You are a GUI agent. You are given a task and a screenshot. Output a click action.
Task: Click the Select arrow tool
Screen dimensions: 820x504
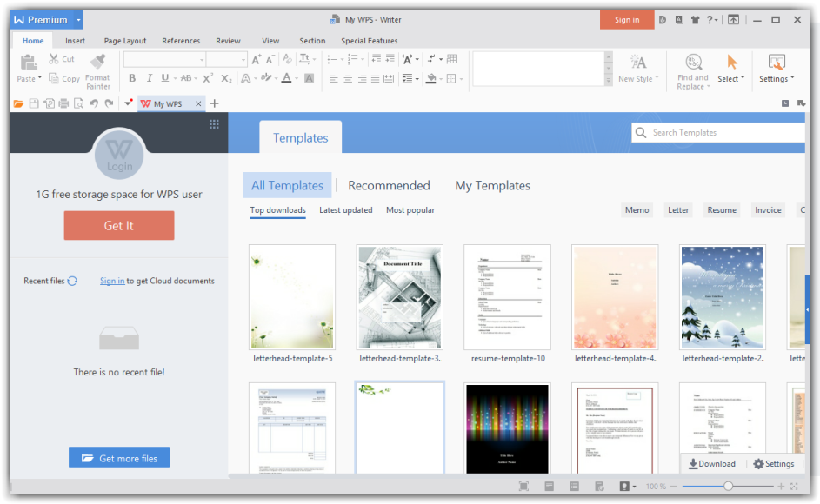tap(731, 70)
